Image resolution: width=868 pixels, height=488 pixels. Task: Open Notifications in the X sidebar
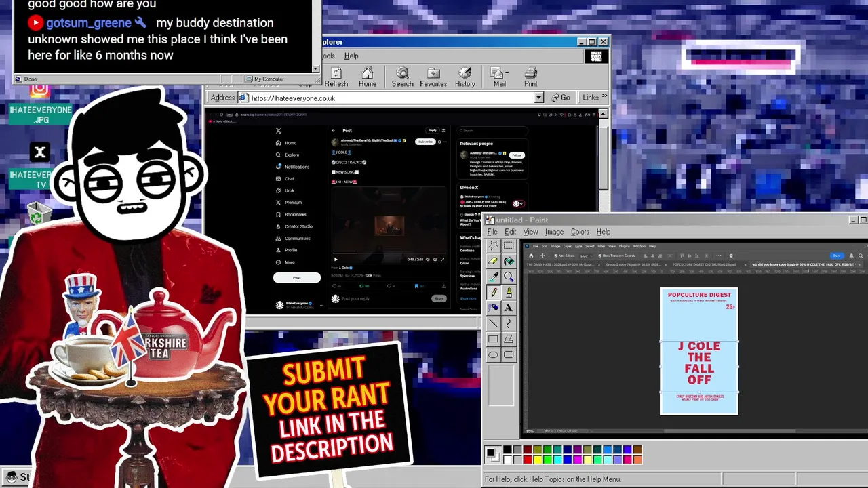click(x=292, y=167)
